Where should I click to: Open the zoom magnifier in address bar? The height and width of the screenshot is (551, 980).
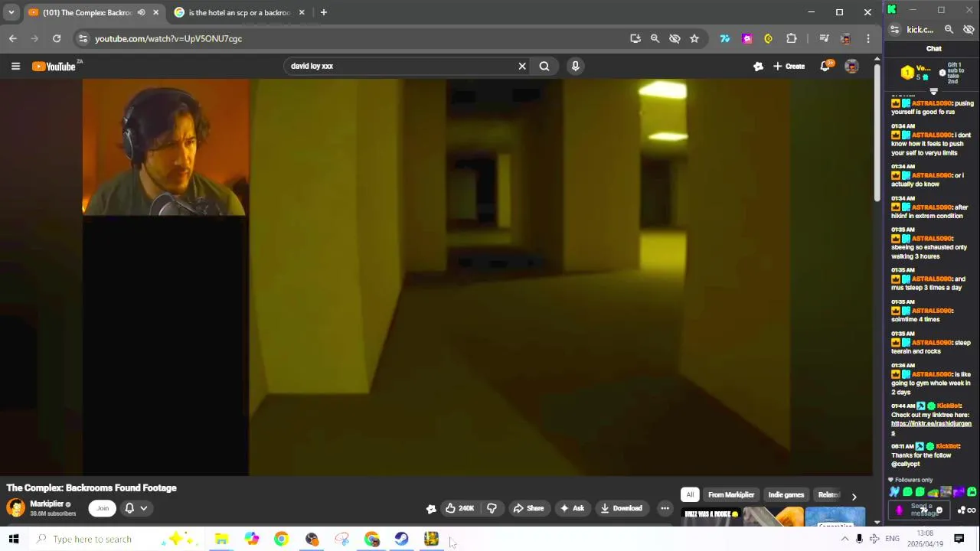(x=655, y=38)
